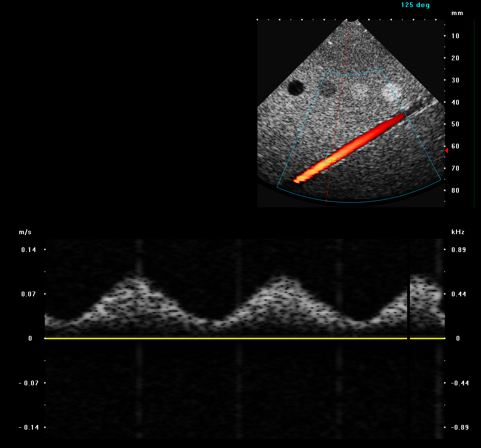Click the m/s velocity unit label
The image size is (481, 448).
[25, 232]
